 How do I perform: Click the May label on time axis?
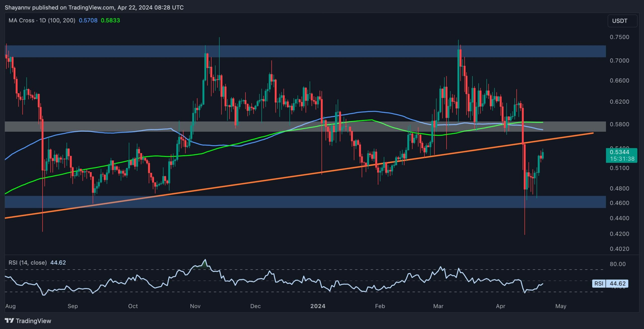(561, 306)
